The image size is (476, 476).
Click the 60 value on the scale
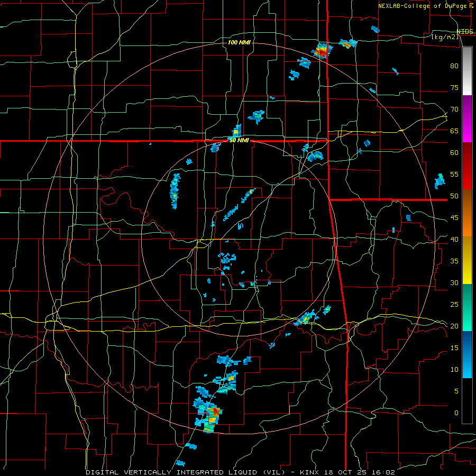point(454,153)
